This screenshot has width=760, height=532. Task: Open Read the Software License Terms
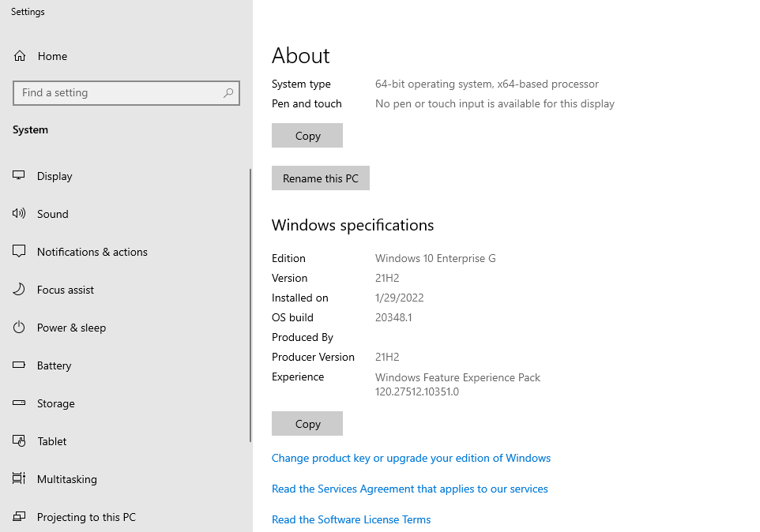click(351, 519)
